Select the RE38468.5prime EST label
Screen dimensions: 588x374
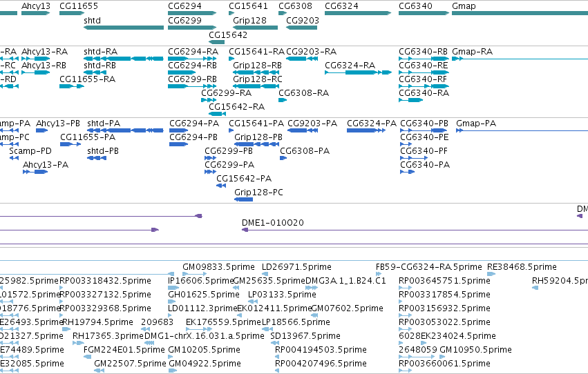coord(522,267)
